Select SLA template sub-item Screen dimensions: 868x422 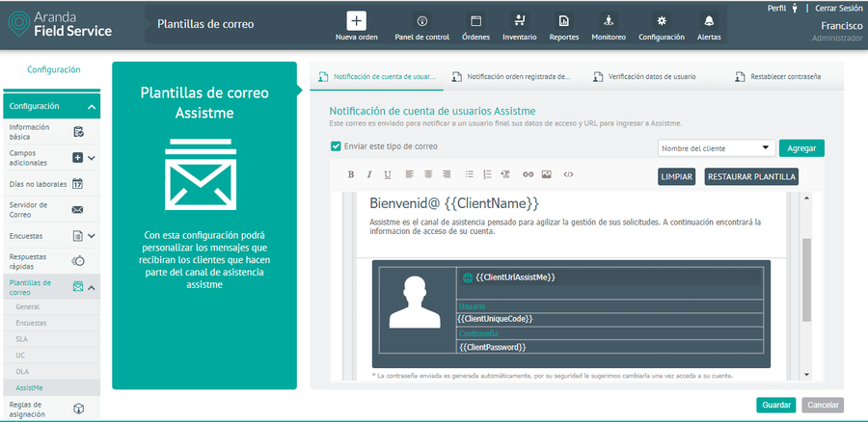point(51,338)
